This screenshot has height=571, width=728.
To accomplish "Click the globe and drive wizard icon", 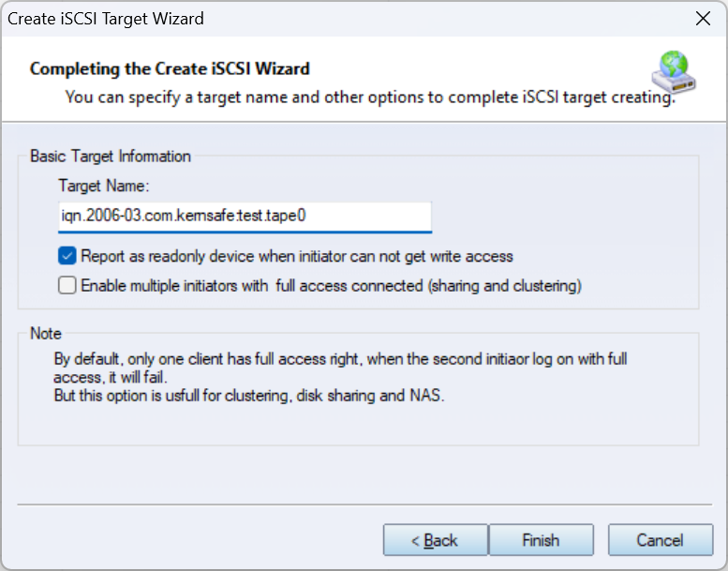I will pyautogui.click(x=673, y=71).
